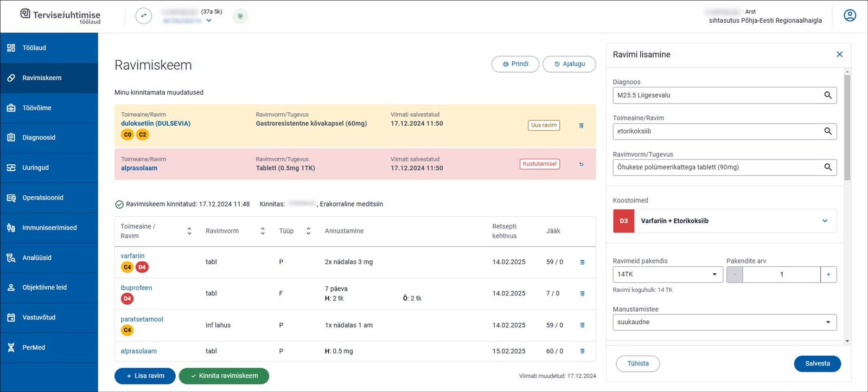This screenshot has height=392, width=868.
Task: Sort table by the Ravimvorm column
Action: tap(263, 231)
